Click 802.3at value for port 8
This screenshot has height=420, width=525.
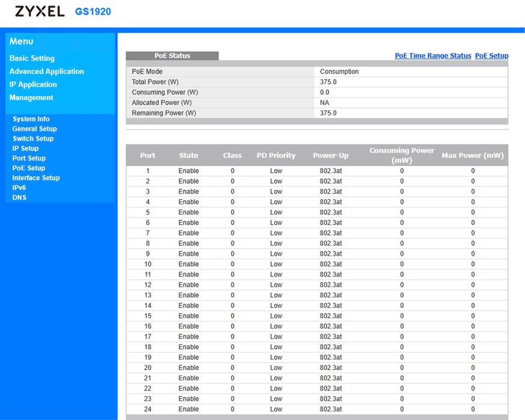(x=331, y=243)
